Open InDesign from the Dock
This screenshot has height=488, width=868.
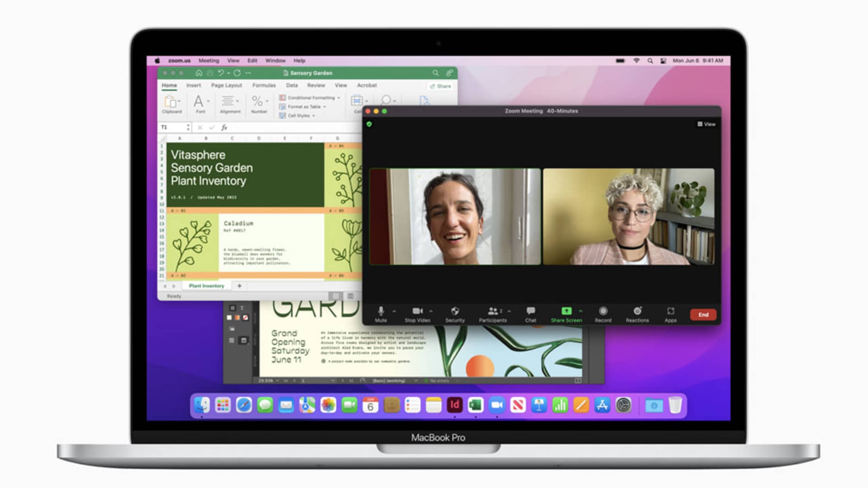(454, 405)
